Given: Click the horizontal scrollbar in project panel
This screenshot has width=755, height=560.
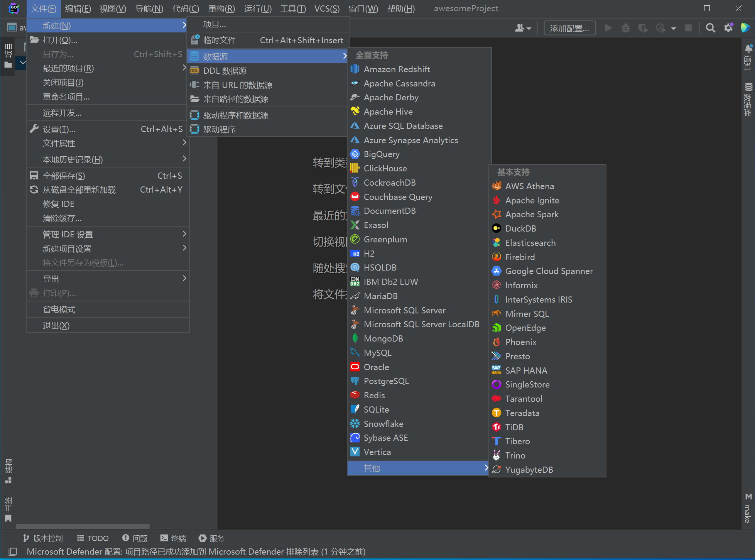Looking at the screenshot, I should pos(83,526).
